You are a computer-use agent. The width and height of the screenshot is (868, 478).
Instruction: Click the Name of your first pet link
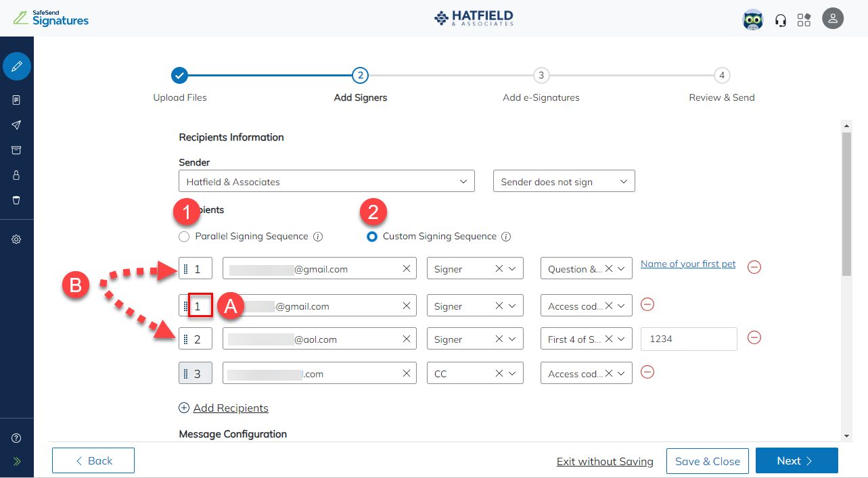688,264
